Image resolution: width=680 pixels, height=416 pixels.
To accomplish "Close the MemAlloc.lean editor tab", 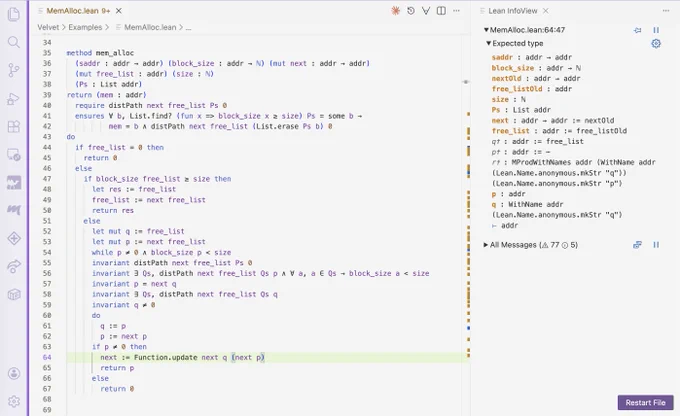I will coord(119,11).
